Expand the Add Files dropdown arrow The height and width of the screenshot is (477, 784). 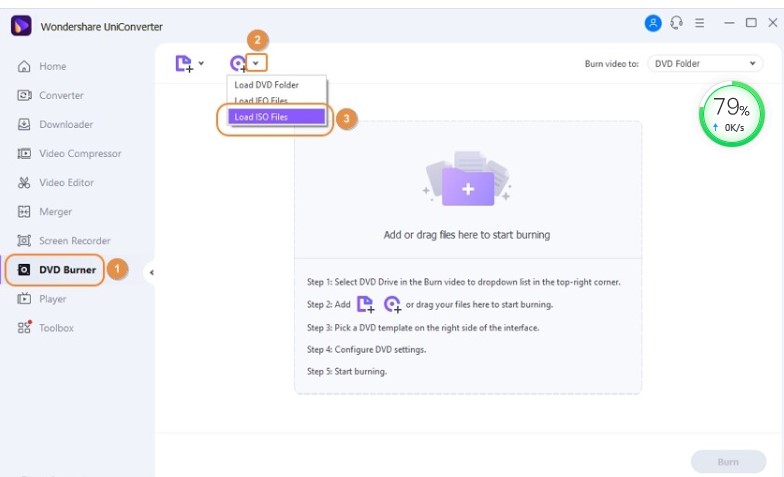201,63
